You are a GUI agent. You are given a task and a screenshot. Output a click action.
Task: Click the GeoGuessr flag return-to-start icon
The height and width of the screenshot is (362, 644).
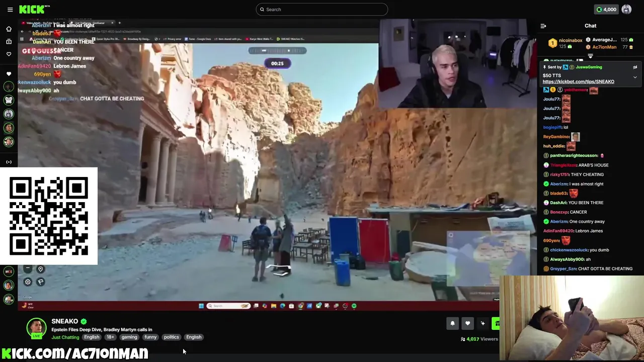point(41,282)
